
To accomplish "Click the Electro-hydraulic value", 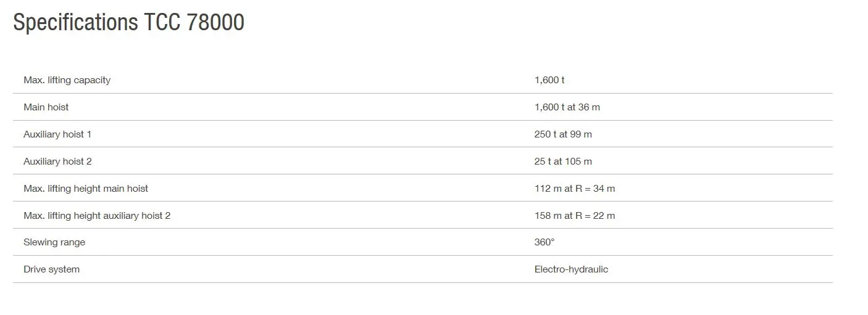I will (571, 269).
